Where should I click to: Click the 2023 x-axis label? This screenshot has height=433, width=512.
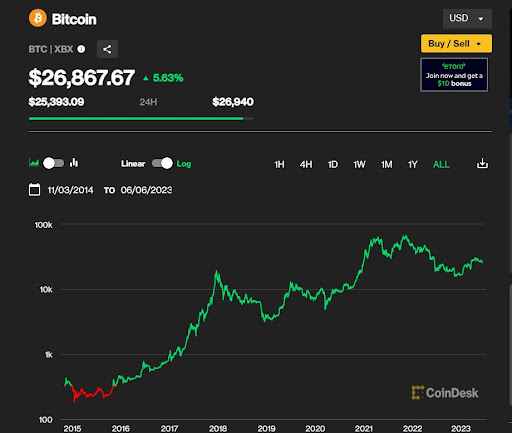click(x=461, y=428)
